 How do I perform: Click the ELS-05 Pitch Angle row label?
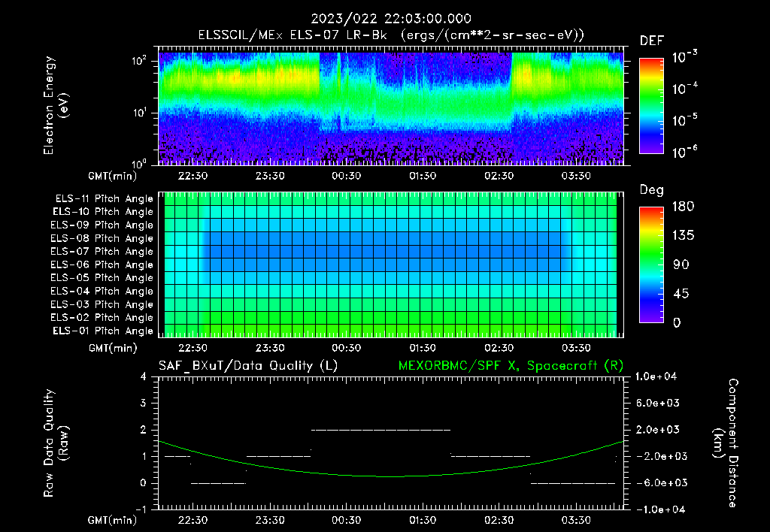(102, 278)
